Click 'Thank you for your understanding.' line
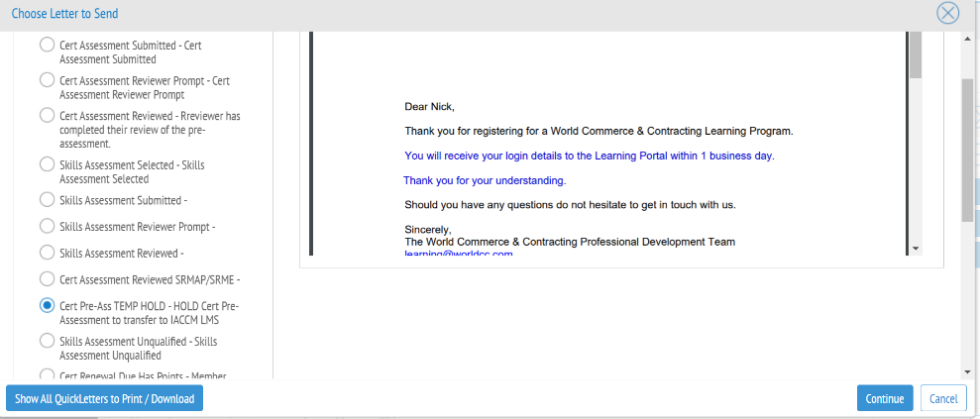This screenshot has height=419, width=980. point(485,180)
